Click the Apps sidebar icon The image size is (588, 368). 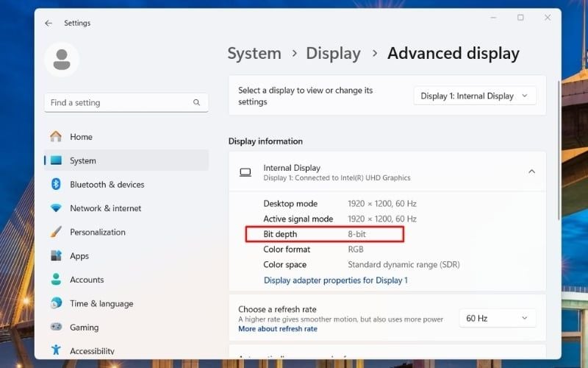tap(56, 256)
